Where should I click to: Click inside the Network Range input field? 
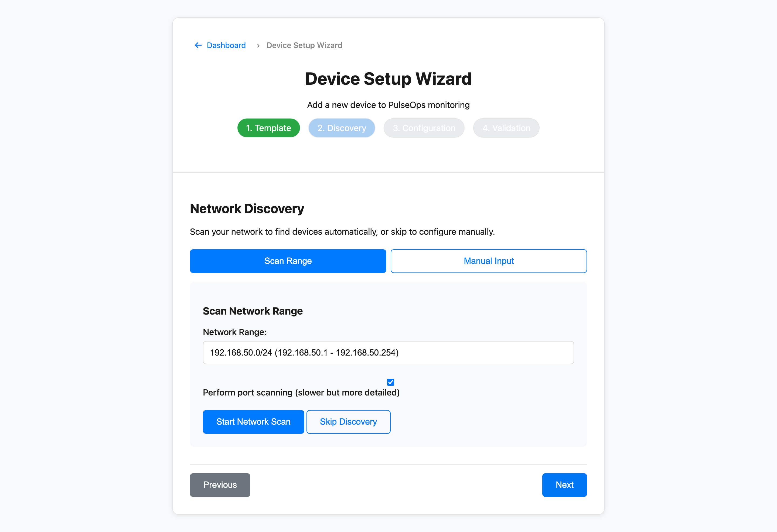(x=388, y=352)
